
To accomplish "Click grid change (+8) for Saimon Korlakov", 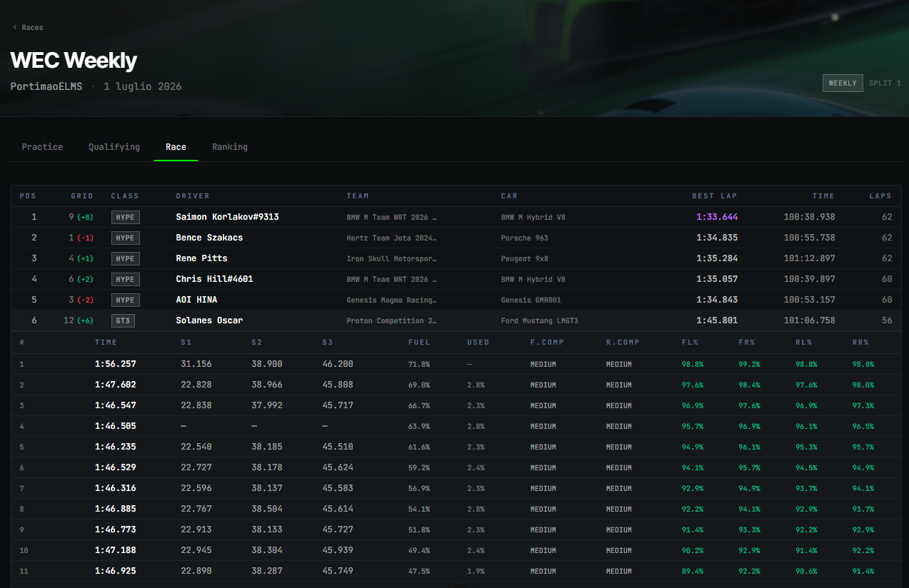I will tap(86, 217).
